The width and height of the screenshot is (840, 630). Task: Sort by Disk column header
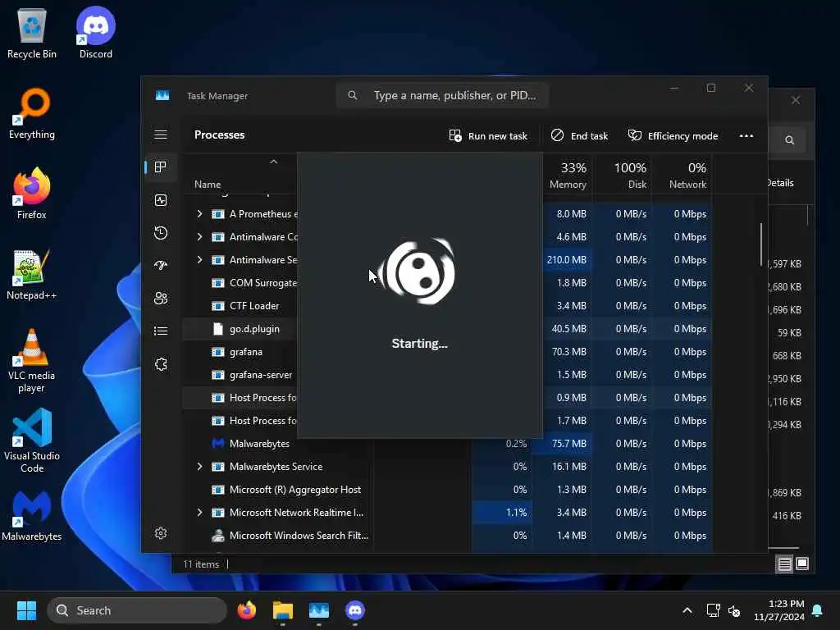pos(623,176)
